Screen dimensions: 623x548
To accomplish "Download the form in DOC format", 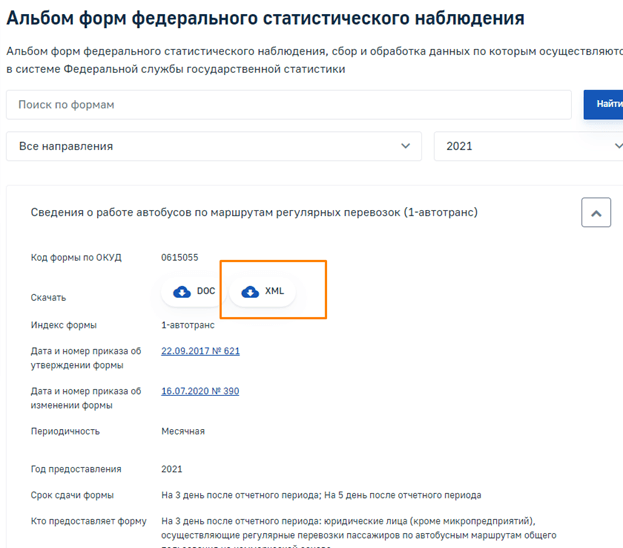I will click(193, 292).
